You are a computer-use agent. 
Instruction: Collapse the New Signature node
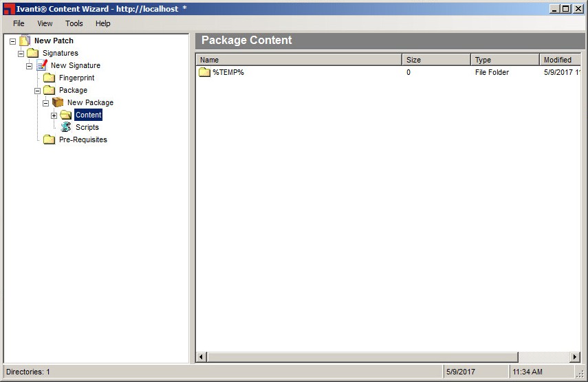[x=29, y=66]
